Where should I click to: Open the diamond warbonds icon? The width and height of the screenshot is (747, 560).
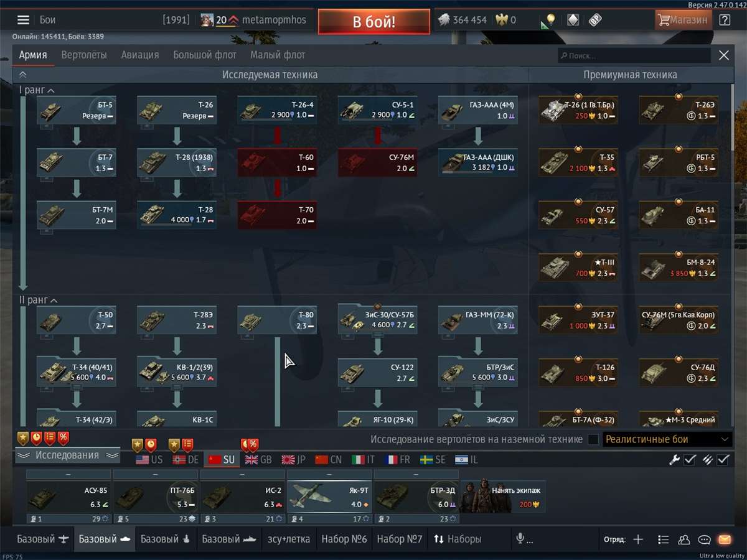tap(573, 21)
